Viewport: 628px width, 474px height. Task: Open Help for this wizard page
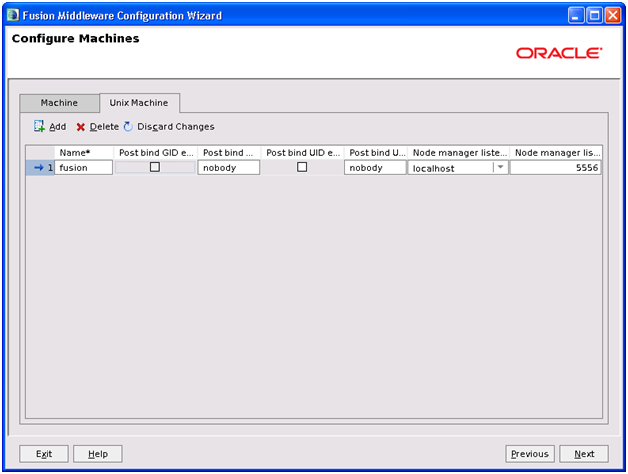[98, 454]
